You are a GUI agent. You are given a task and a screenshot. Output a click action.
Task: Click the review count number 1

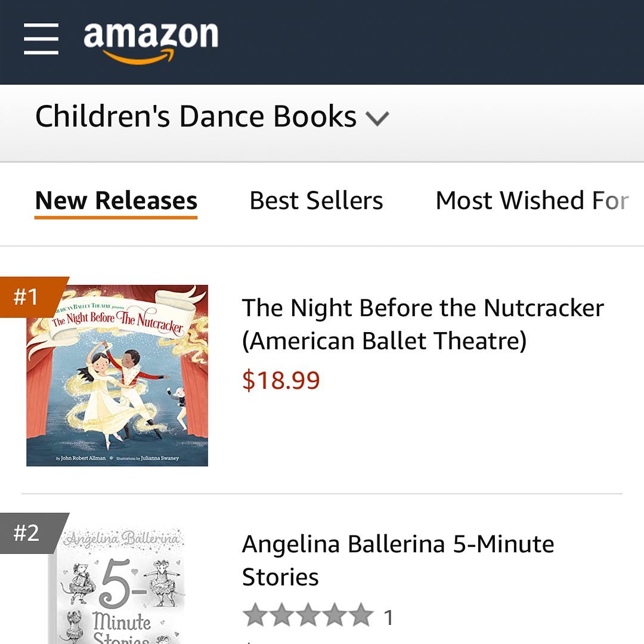coord(389,618)
